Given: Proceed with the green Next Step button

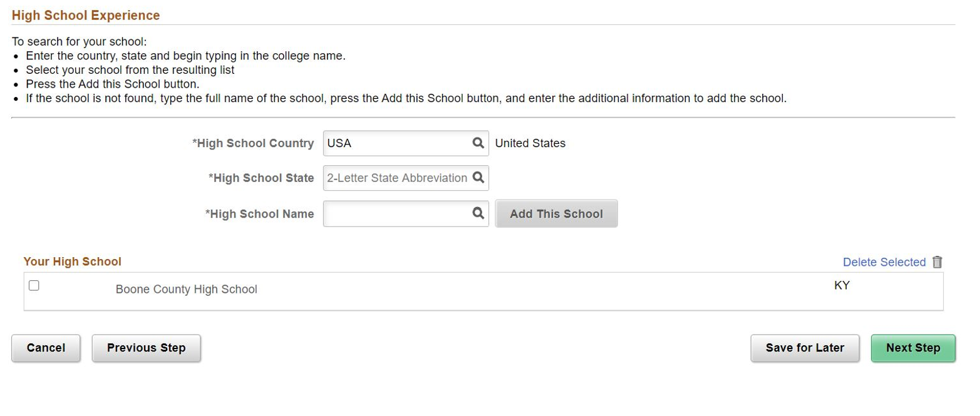Looking at the screenshot, I should tap(913, 348).
